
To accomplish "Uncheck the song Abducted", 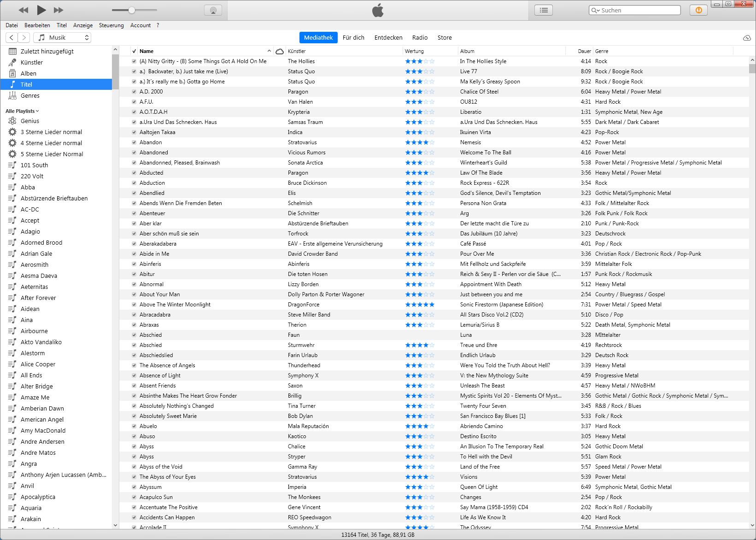I will pyautogui.click(x=134, y=173).
